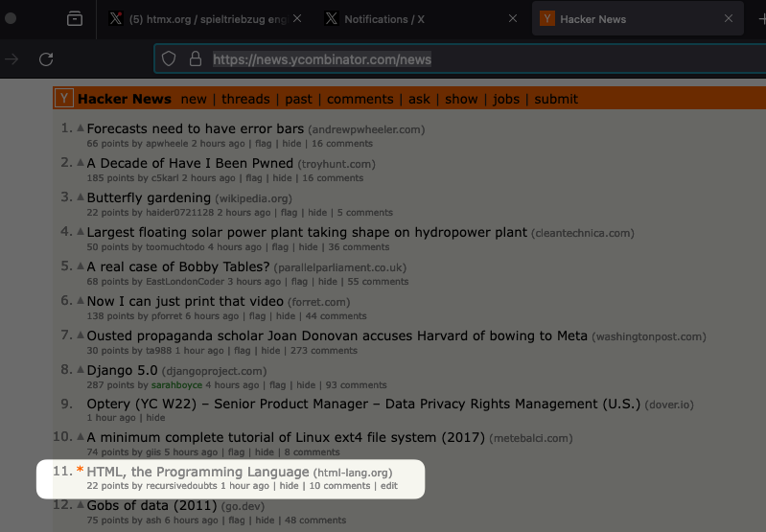This screenshot has height=532, width=766.
Task: Close the Hacker News tab
Action: (729, 18)
